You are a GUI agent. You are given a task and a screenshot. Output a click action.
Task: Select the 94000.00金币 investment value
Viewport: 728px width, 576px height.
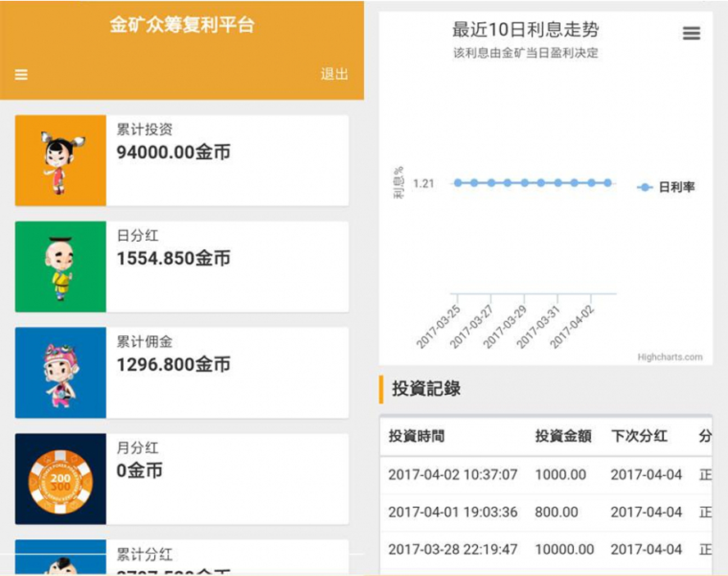(173, 152)
